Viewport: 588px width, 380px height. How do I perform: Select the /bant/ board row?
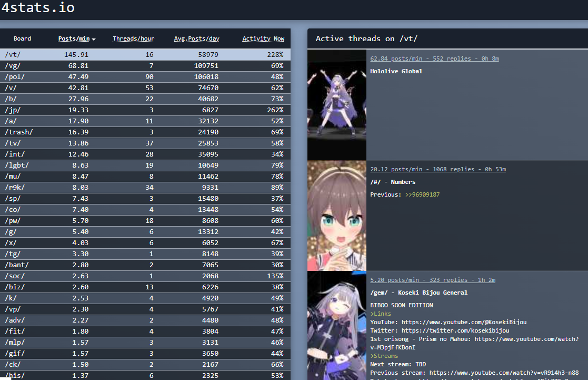(x=145, y=265)
